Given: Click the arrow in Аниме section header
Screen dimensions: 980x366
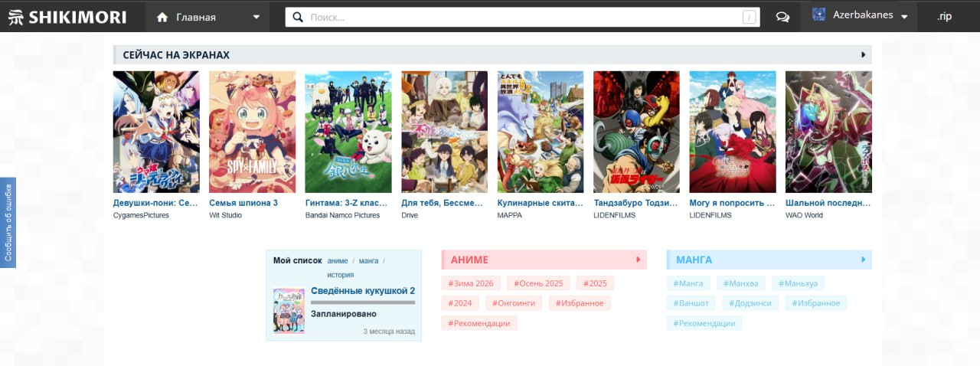Looking at the screenshot, I should tap(639, 260).
